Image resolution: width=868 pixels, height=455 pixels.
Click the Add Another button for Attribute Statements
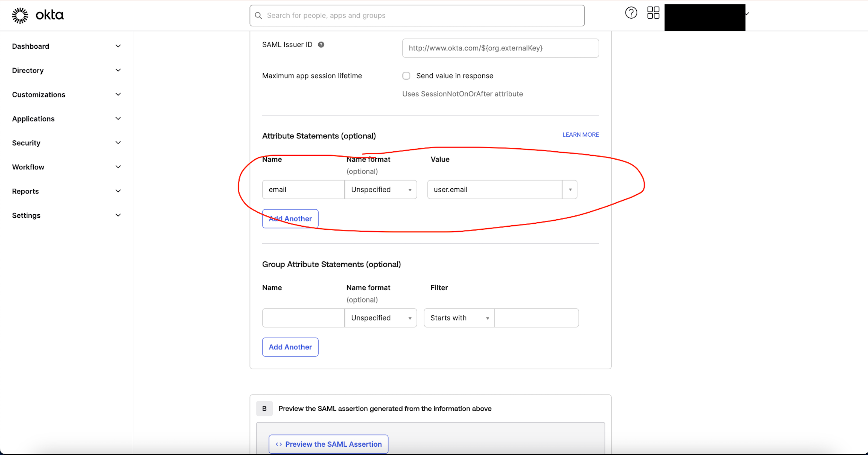(290, 218)
